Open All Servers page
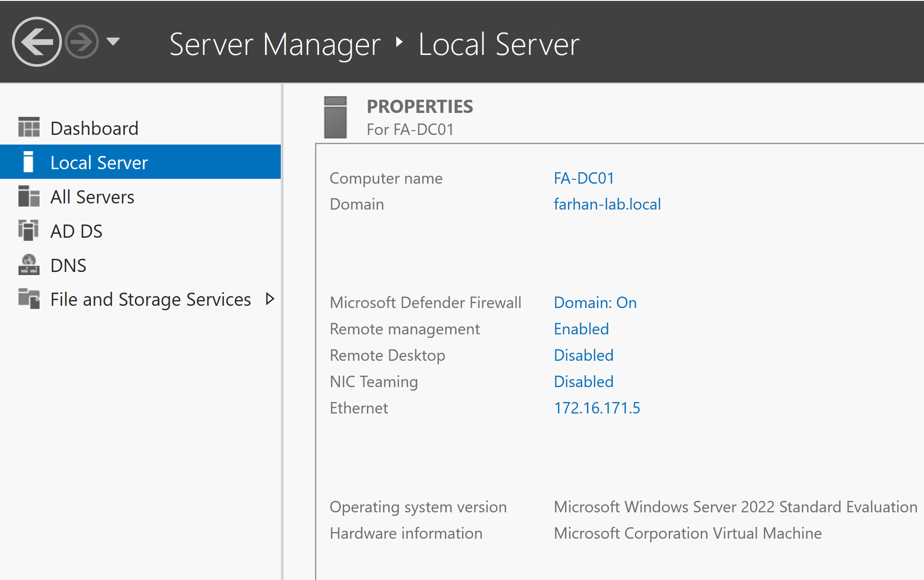The image size is (924, 580). 92,197
